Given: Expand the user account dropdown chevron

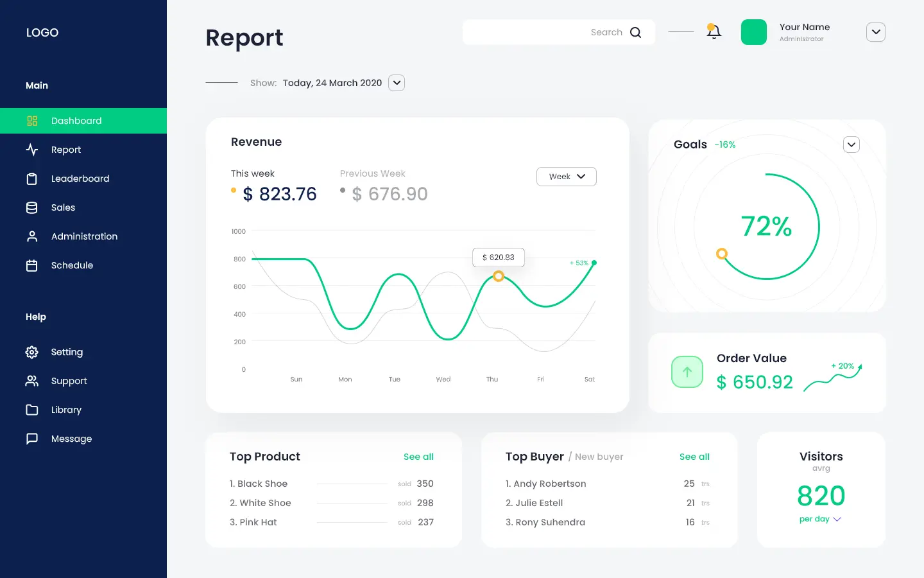Looking at the screenshot, I should (876, 32).
